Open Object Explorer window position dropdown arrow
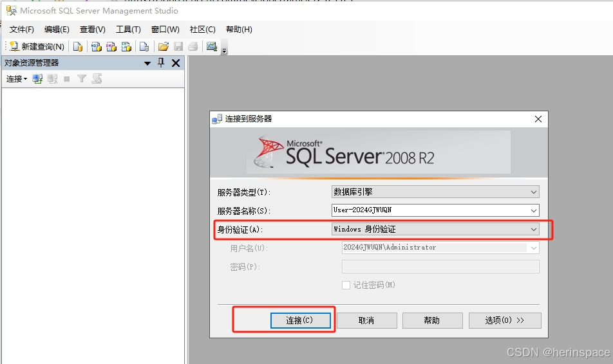Viewport: 613px width, 364px height. (x=147, y=63)
